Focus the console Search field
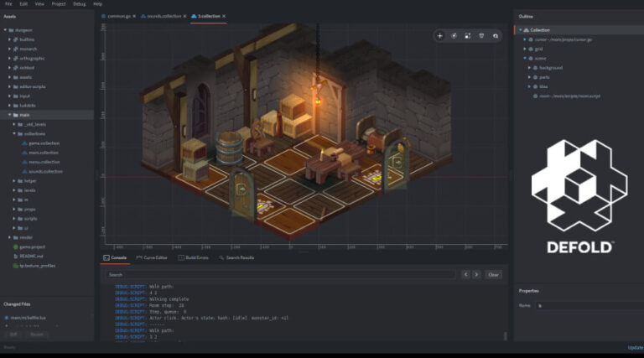Image resolution: width=644 pixels, height=358 pixels. click(x=281, y=275)
